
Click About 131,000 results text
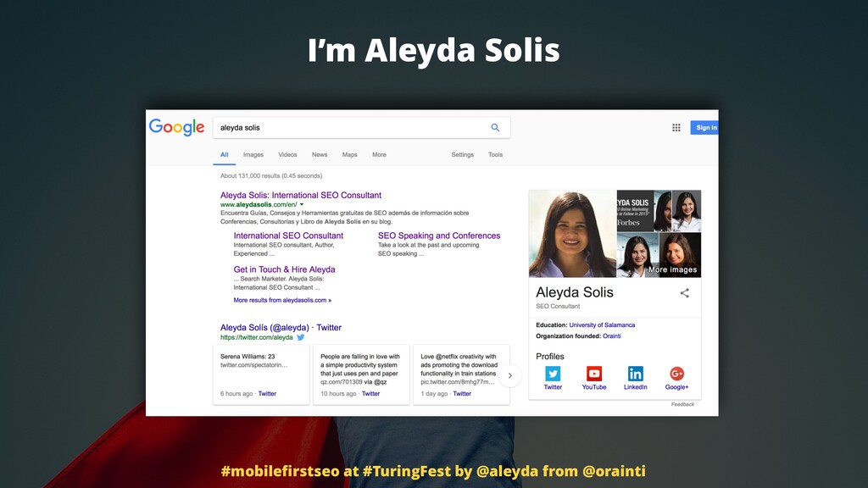[271, 176]
